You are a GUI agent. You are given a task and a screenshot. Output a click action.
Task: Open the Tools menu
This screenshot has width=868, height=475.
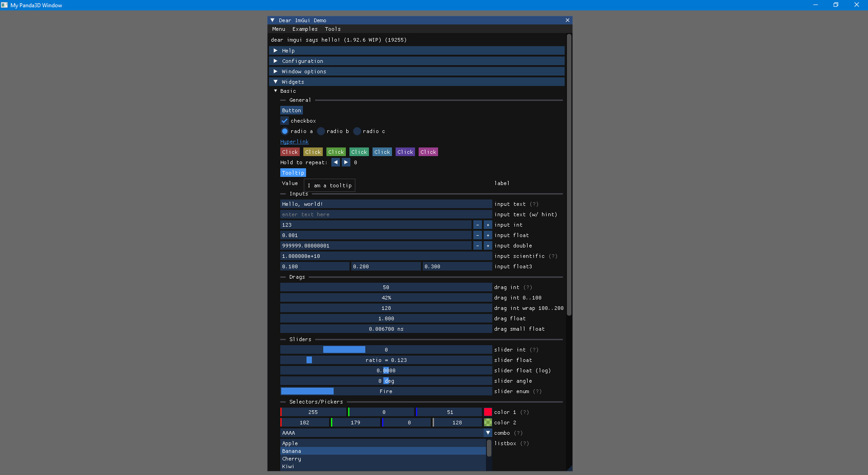(333, 29)
